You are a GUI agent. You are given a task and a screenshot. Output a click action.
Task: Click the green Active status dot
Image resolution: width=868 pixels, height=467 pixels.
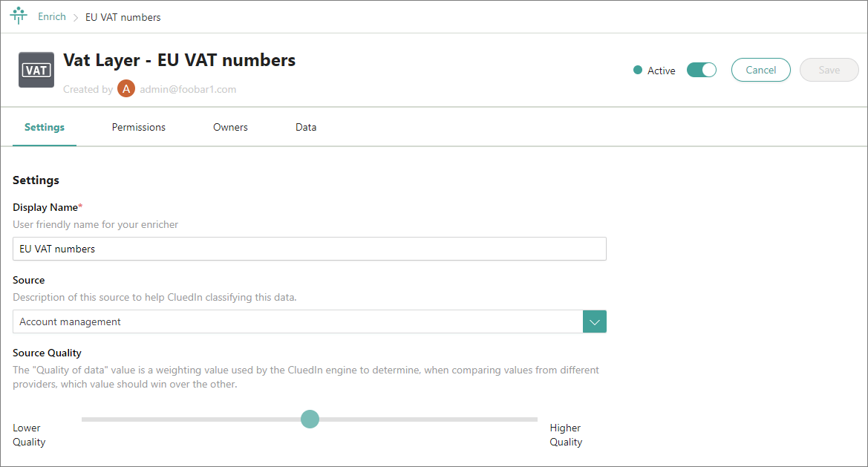click(637, 71)
